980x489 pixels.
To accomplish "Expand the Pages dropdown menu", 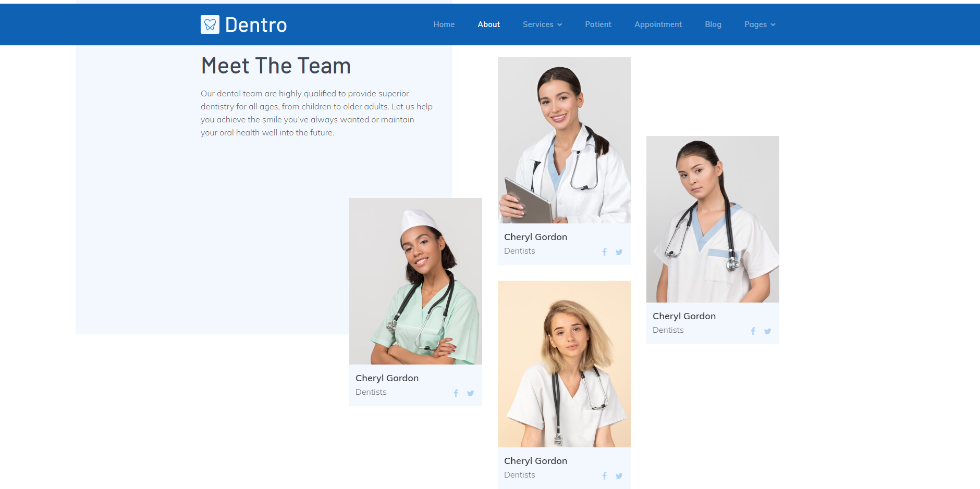I will (x=760, y=24).
